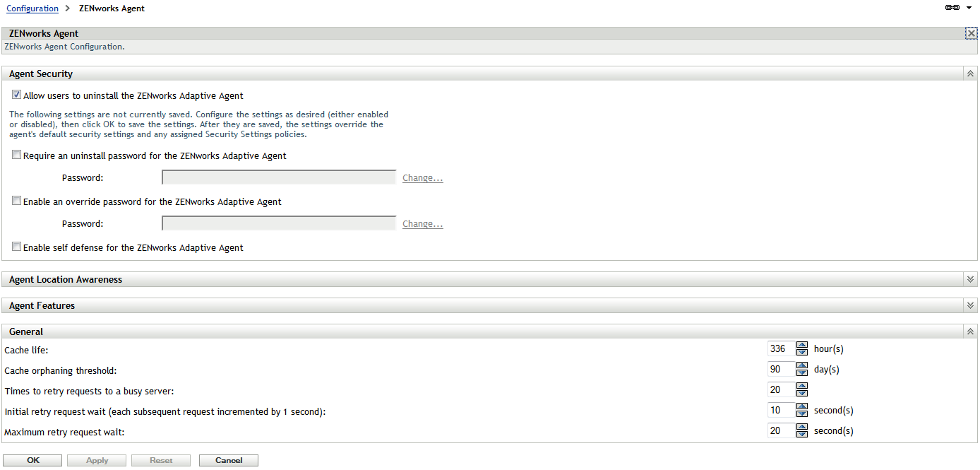
Task: Click the Cancel button
Action: point(229,460)
